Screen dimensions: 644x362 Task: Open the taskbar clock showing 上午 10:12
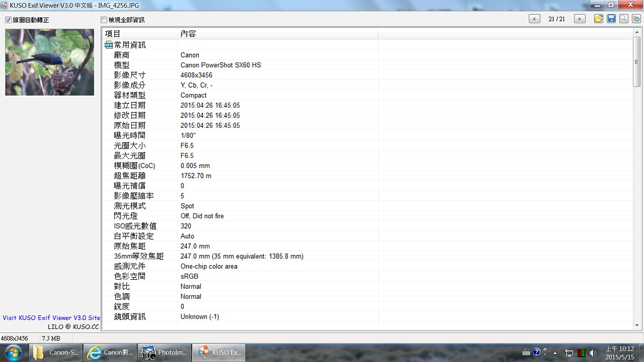tap(620, 353)
